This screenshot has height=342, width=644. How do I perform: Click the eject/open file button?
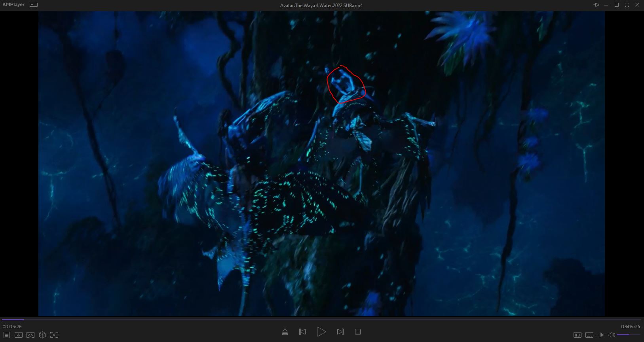click(x=285, y=332)
